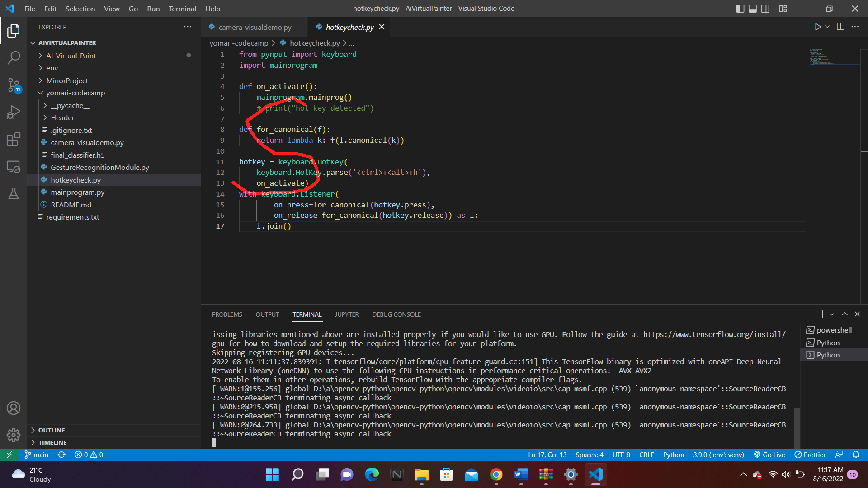Run the Python file with play button
Screen dimensions: 868x488
(817, 27)
